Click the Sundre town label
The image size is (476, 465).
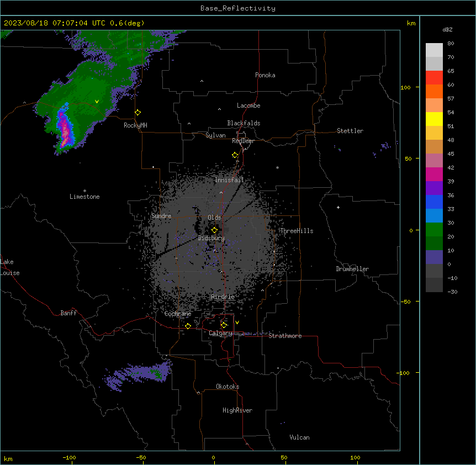[161, 216]
